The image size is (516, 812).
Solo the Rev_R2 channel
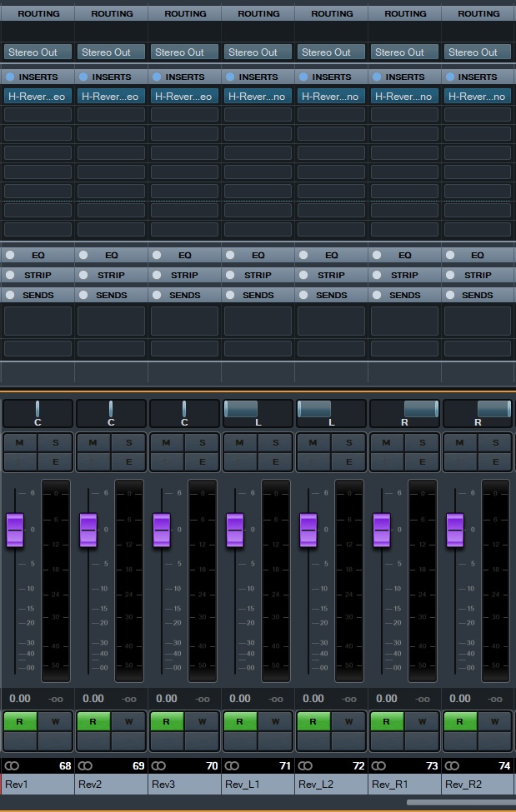[x=495, y=443]
